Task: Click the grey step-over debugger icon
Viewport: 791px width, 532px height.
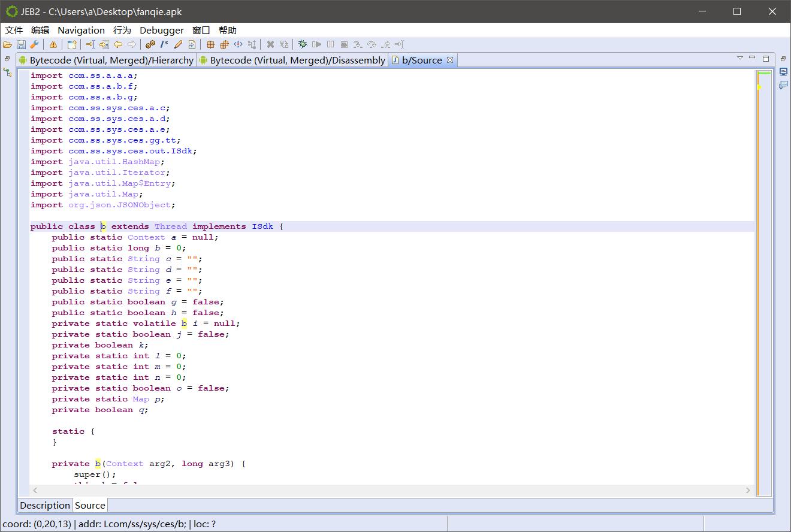Action: pos(372,44)
